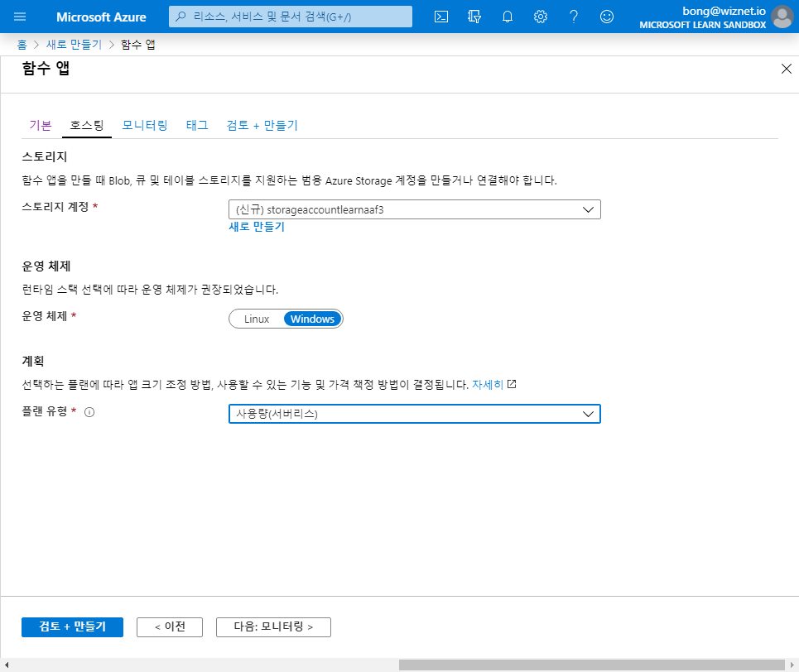799x672 pixels.
Task: Click the scrollbar right arrow
Action: (x=792, y=665)
